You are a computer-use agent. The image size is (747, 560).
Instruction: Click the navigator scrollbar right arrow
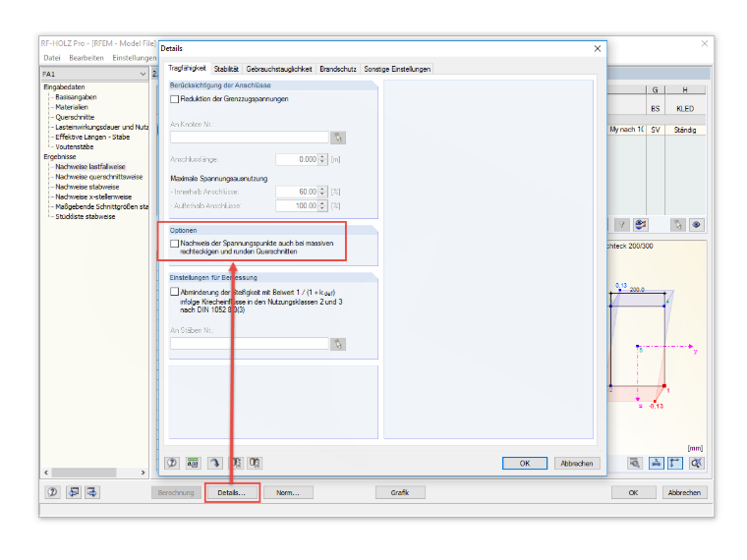pyautogui.click(x=143, y=473)
